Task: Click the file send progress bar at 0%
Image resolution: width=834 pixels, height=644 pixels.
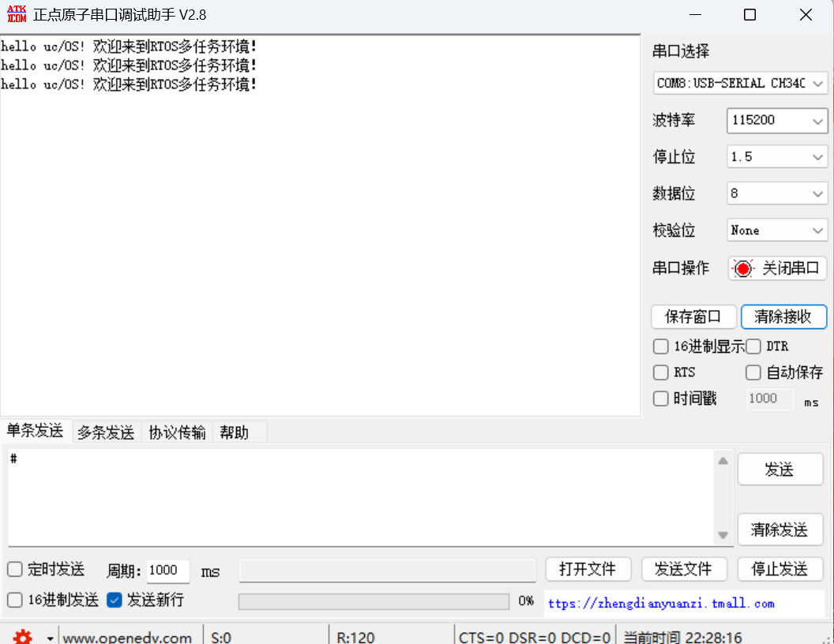Action: 374,602
